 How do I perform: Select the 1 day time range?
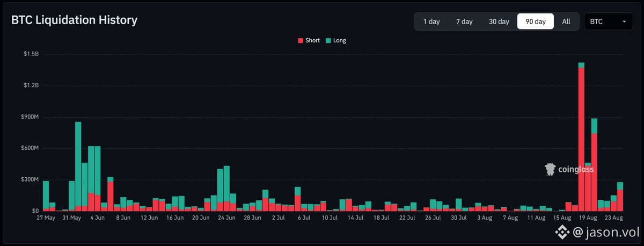point(431,21)
